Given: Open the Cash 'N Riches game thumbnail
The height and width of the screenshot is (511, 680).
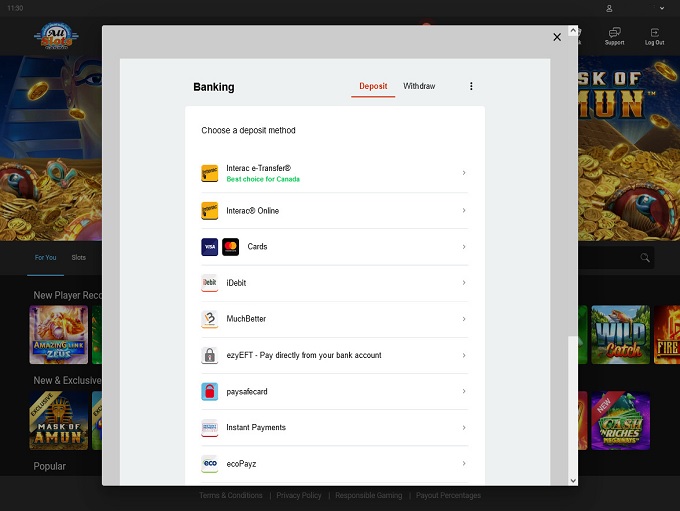Looking at the screenshot, I should tap(621, 421).
